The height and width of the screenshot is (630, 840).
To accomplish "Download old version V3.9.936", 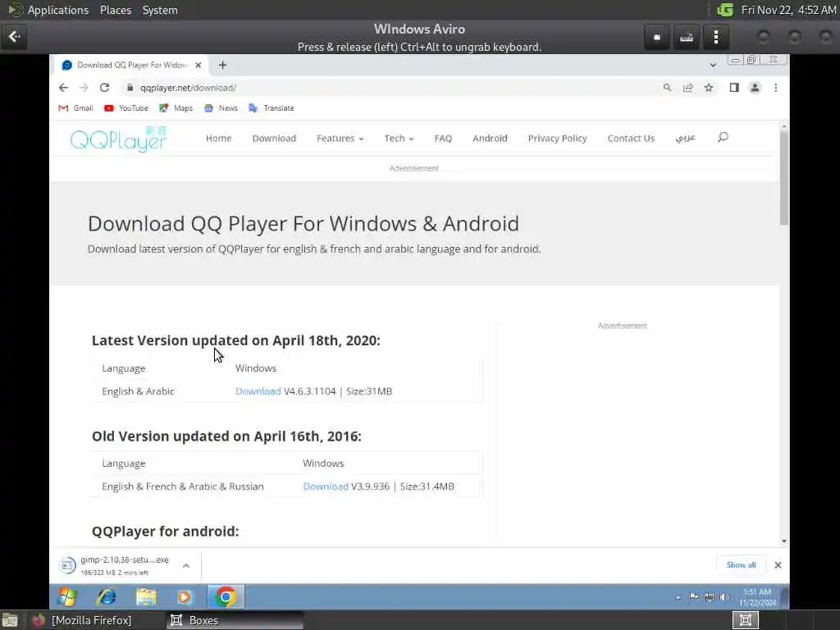I will (x=326, y=486).
